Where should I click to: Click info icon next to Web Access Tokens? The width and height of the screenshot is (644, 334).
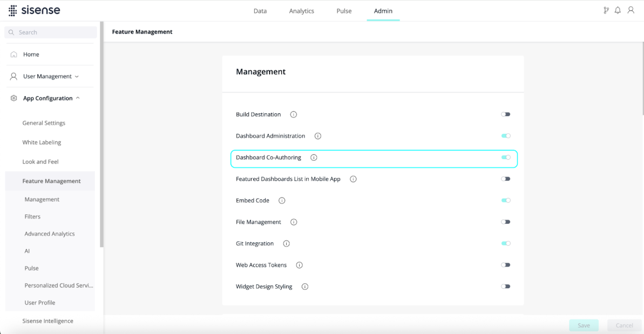tap(300, 265)
